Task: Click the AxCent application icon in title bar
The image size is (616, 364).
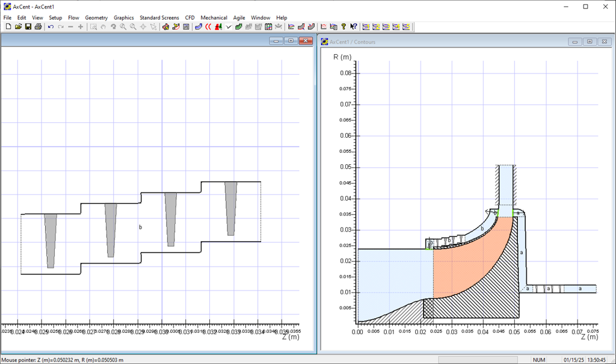Action: [x=7, y=7]
